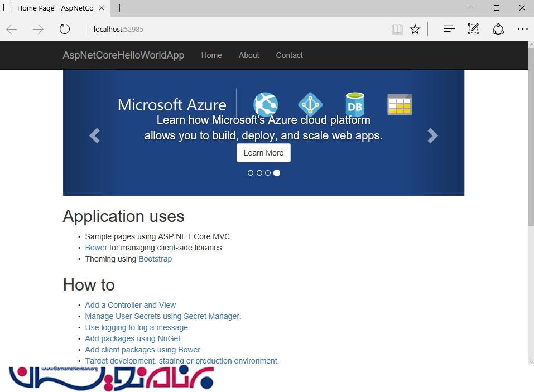
Task: Open the Hub three-lines icon
Action: coord(449,29)
